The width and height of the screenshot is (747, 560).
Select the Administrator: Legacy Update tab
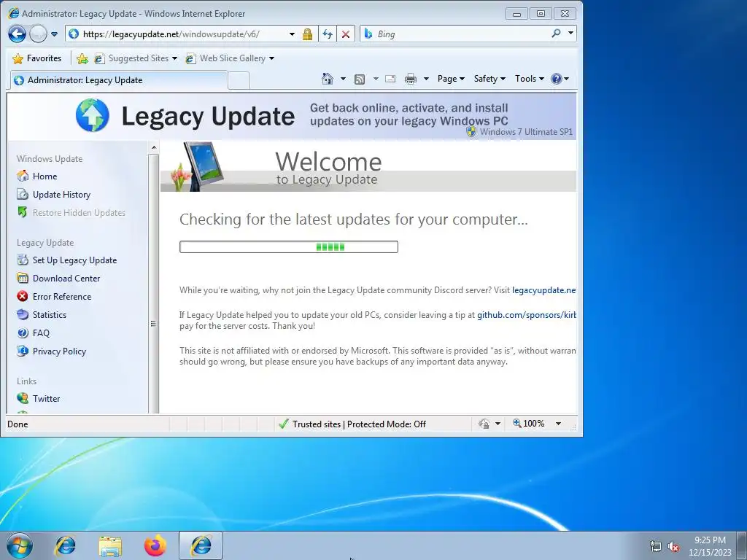click(x=118, y=80)
